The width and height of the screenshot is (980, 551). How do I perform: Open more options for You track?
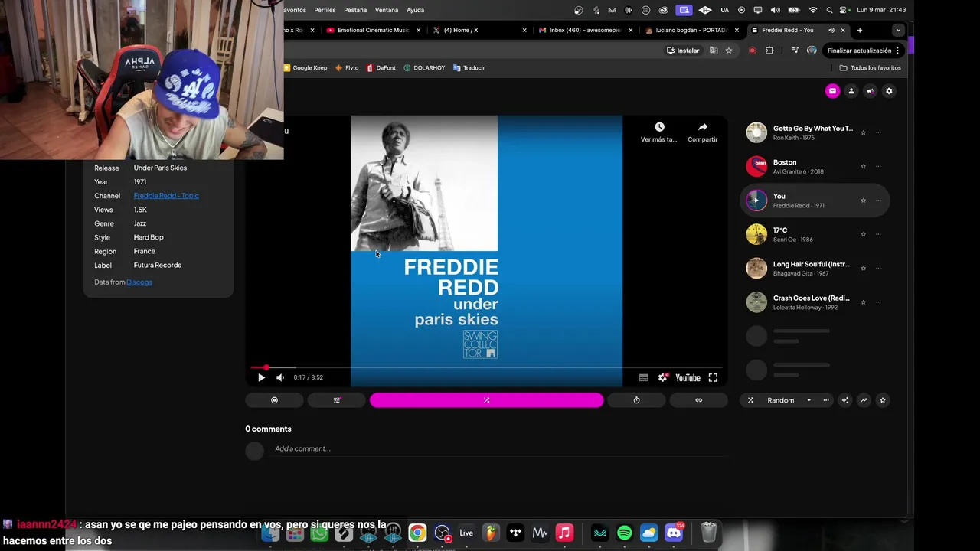878,201
